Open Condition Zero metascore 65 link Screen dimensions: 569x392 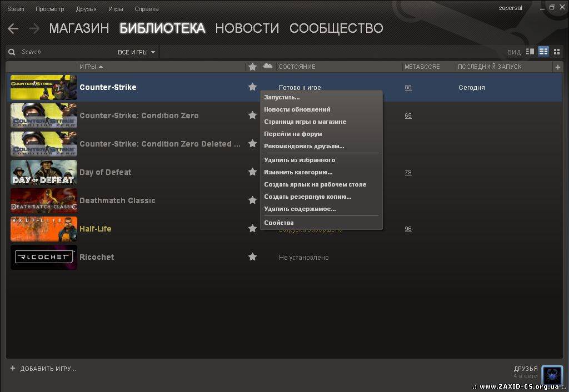pos(408,115)
